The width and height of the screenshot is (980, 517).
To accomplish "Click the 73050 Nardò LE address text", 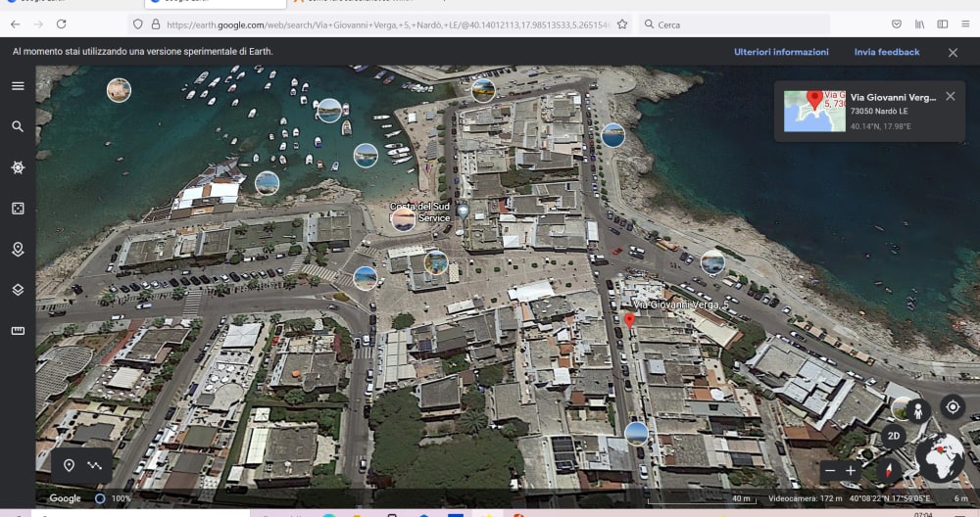I will point(879,112).
